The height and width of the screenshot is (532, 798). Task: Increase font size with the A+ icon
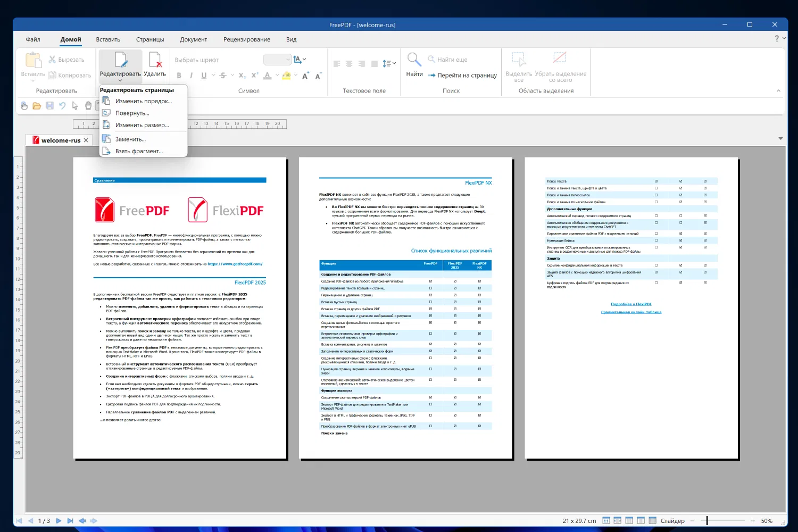point(305,76)
